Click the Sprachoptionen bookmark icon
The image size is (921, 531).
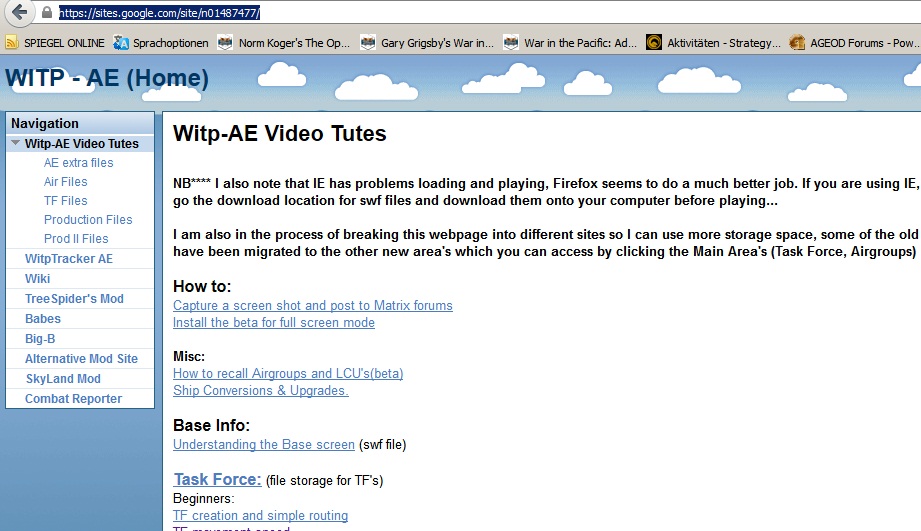(x=121, y=43)
